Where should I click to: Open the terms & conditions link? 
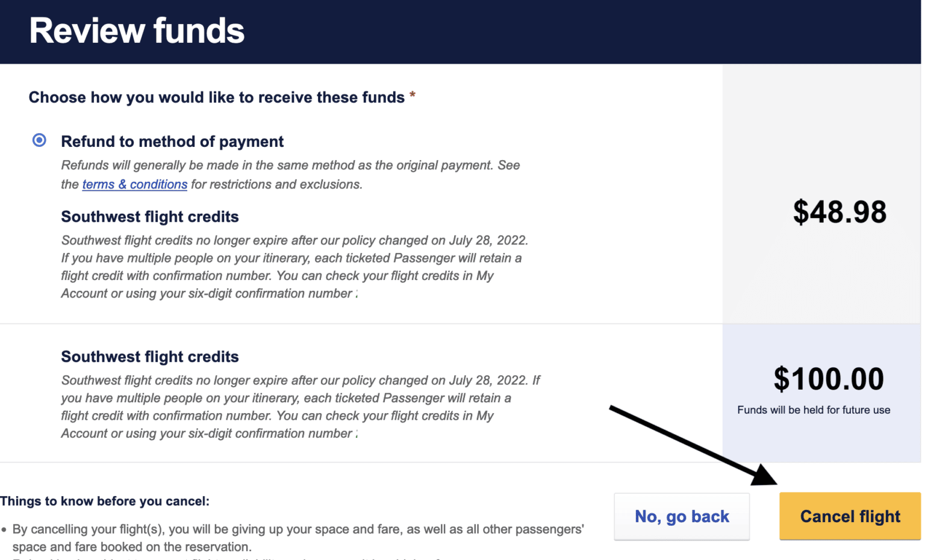click(134, 184)
